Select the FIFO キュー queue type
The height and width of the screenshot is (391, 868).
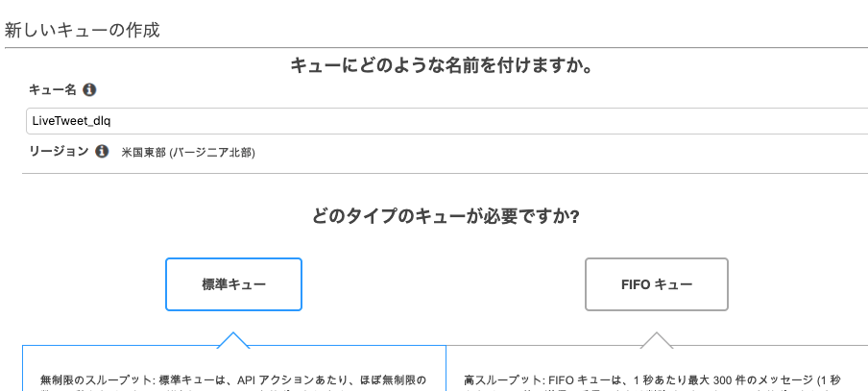(x=657, y=284)
